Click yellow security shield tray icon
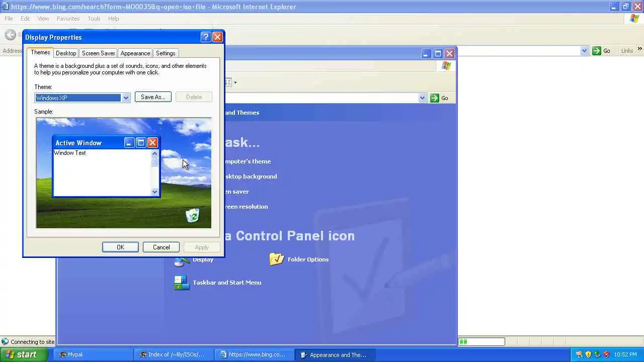Screen dimensions: 644x362 click(x=588, y=354)
